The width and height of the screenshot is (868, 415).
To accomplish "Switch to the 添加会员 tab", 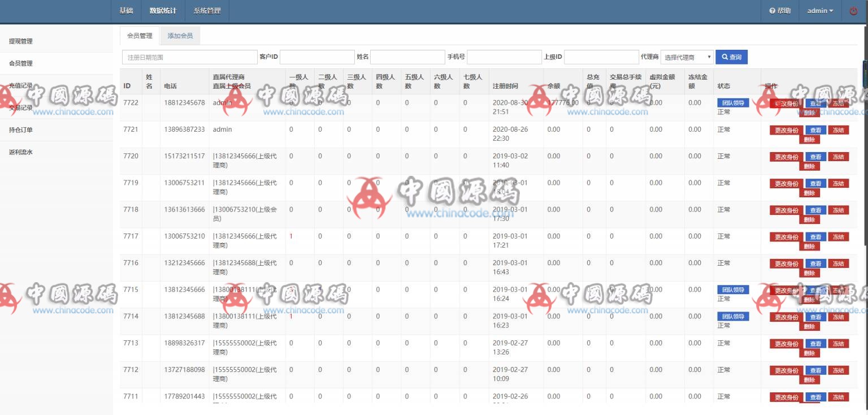I will pos(180,36).
